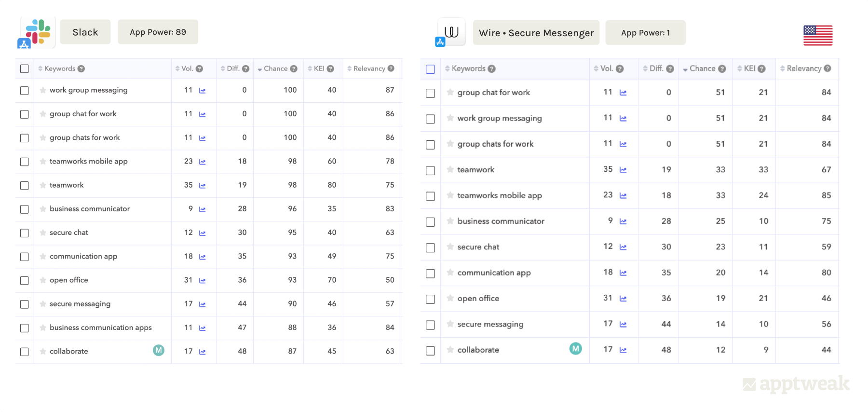The width and height of the screenshot is (868, 412).
Task: Click the Wire app logo icon
Action: [451, 32]
